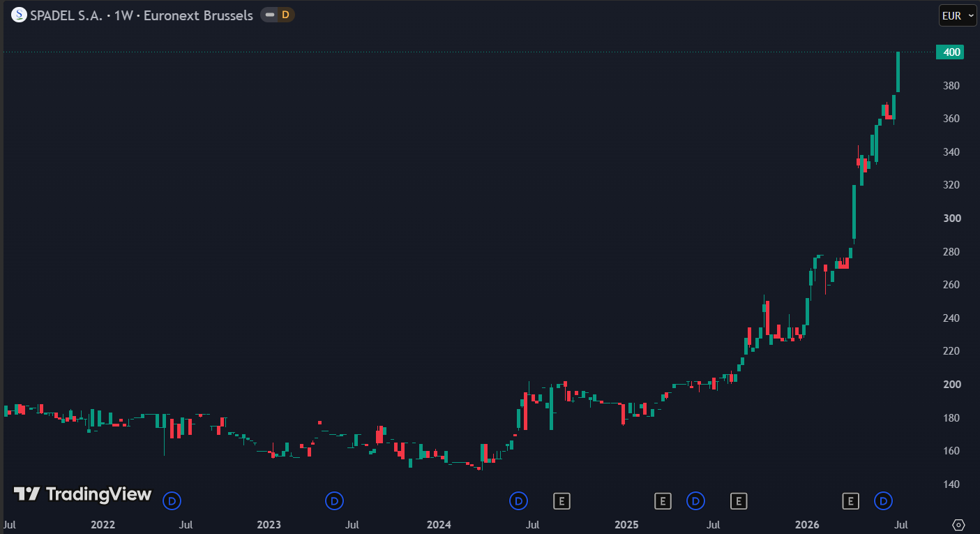Click the 200 price axis label

point(951,385)
